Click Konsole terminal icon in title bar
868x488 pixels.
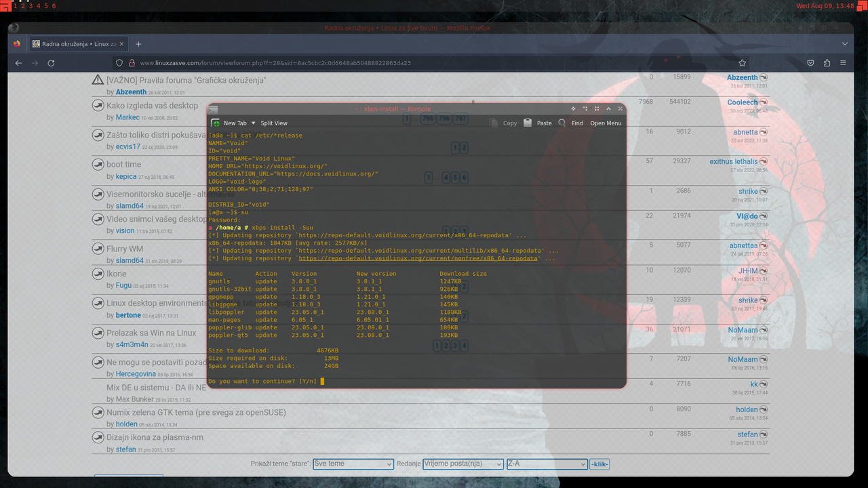point(213,109)
